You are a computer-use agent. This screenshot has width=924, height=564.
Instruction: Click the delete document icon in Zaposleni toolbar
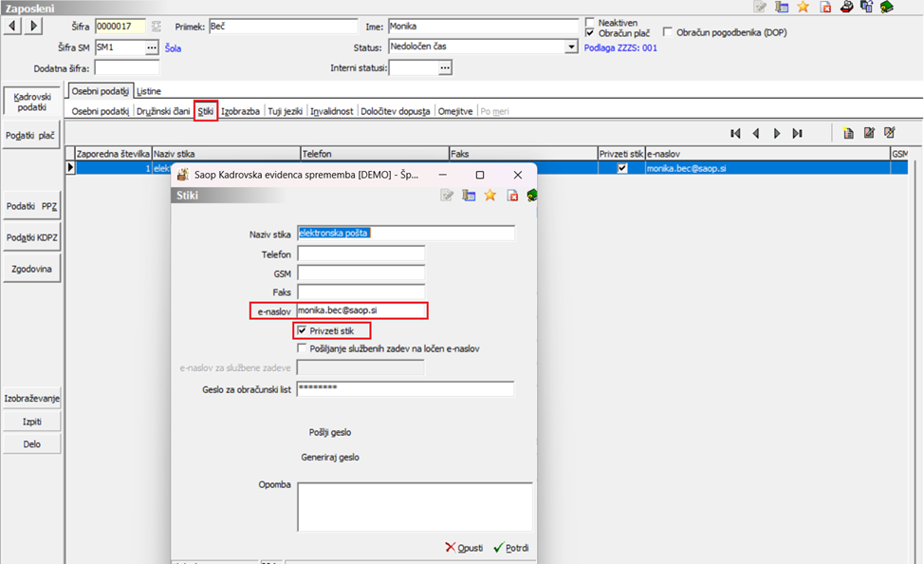point(825,7)
